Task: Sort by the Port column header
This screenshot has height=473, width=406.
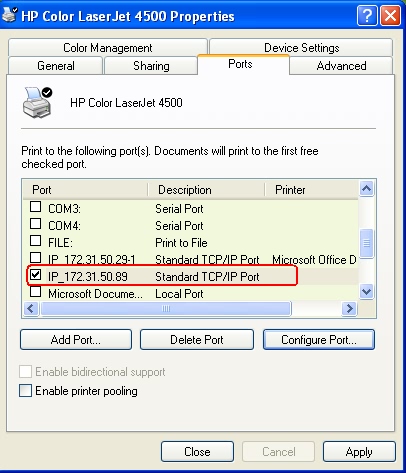Action: (86, 190)
